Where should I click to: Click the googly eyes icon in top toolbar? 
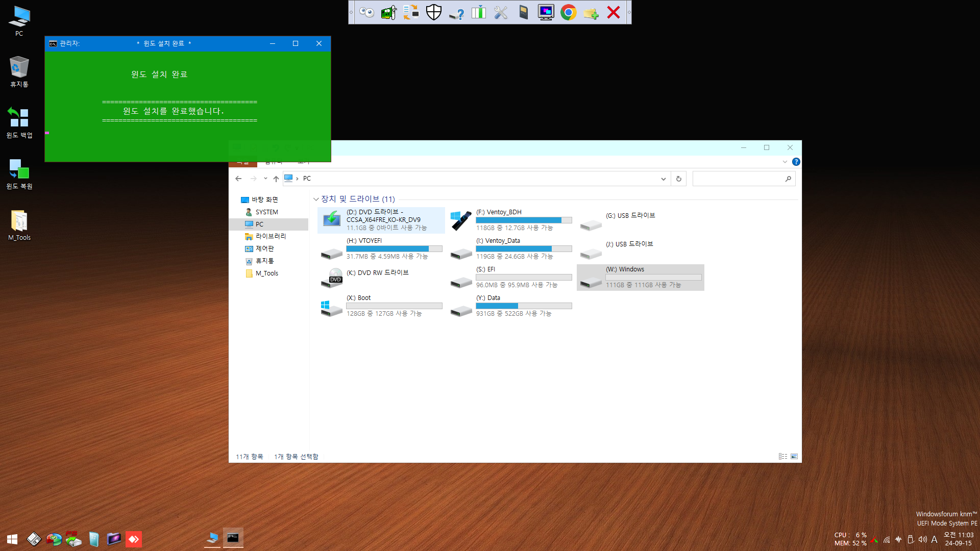tap(366, 12)
